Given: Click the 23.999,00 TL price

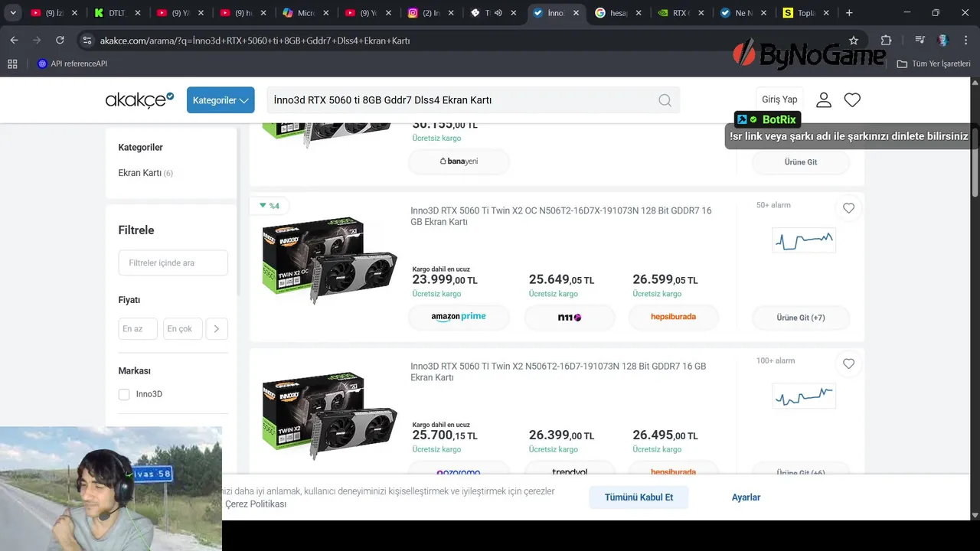Looking at the screenshot, I should pyautogui.click(x=445, y=280).
